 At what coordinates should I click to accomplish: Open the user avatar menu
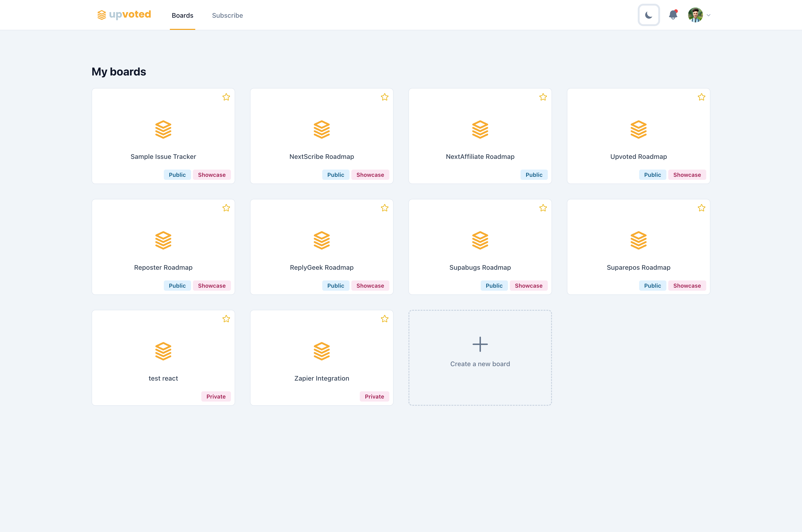695,15
